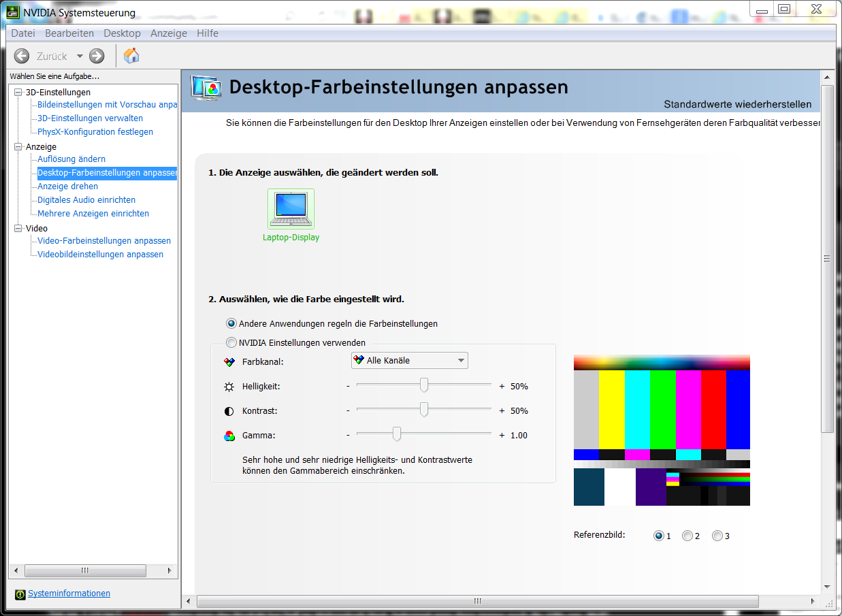This screenshot has height=616, width=842.
Task: Click the NVIDIA icon in the title bar
Action: (x=12, y=13)
